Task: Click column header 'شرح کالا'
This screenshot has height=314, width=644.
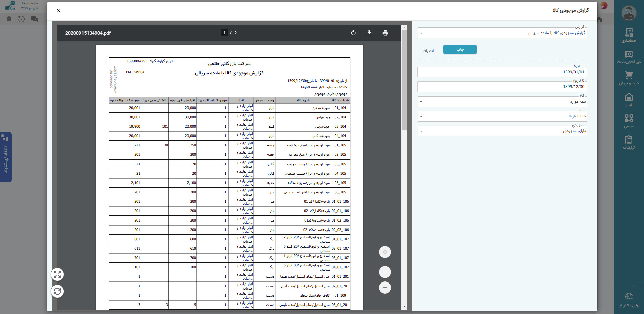Action: tap(303, 100)
